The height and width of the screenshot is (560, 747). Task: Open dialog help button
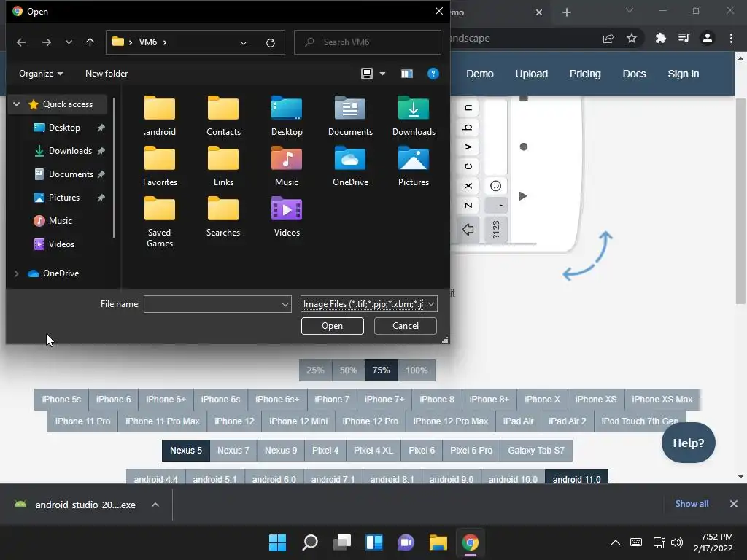pyautogui.click(x=433, y=74)
